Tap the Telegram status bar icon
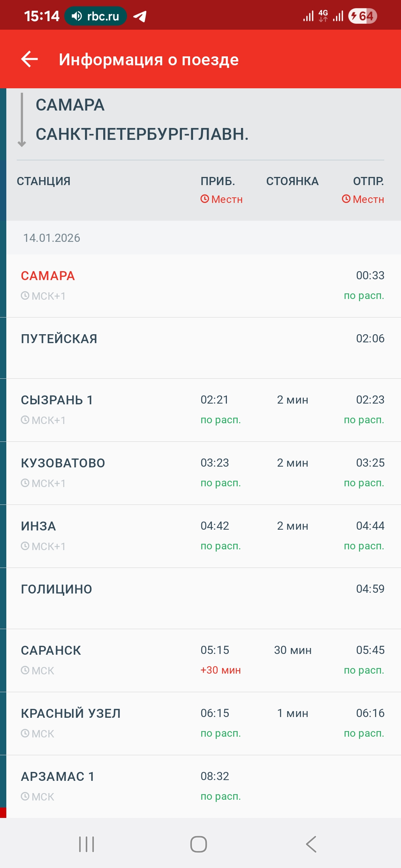 coord(140,16)
